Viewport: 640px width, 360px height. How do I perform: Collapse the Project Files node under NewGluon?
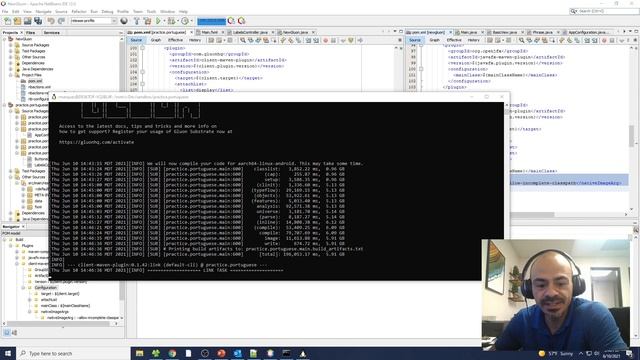click(x=11, y=75)
